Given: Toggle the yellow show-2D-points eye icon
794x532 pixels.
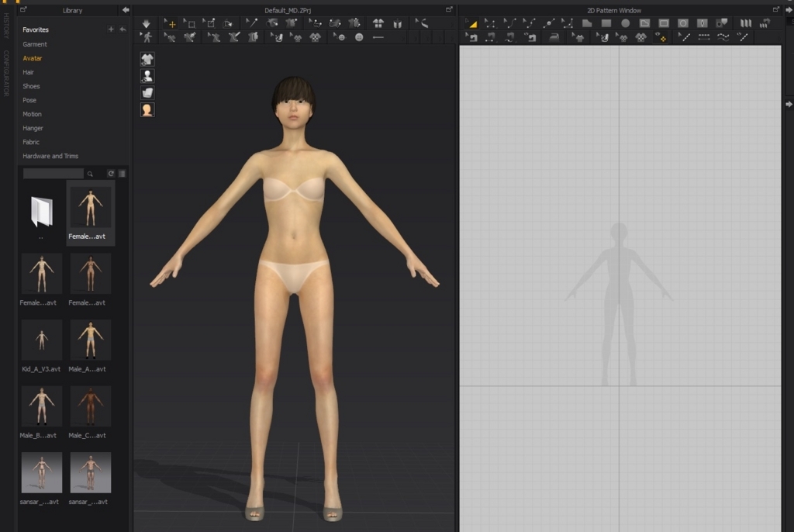Looking at the screenshot, I should 661,37.
